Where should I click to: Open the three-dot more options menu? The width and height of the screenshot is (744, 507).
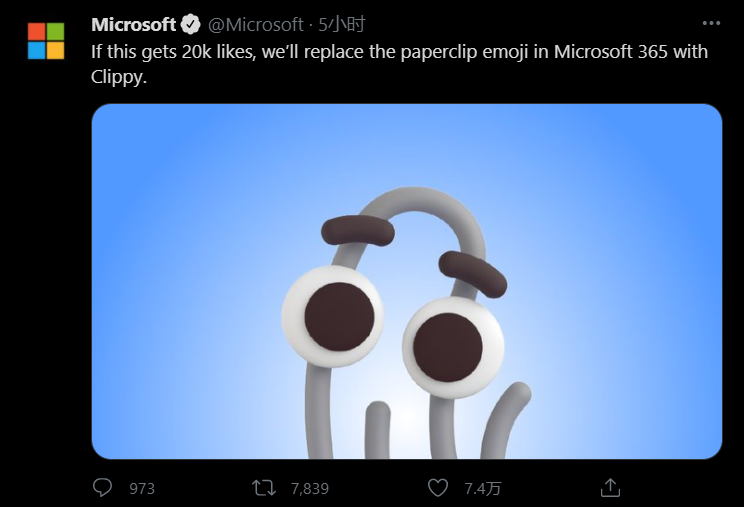[x=711, y=23]
